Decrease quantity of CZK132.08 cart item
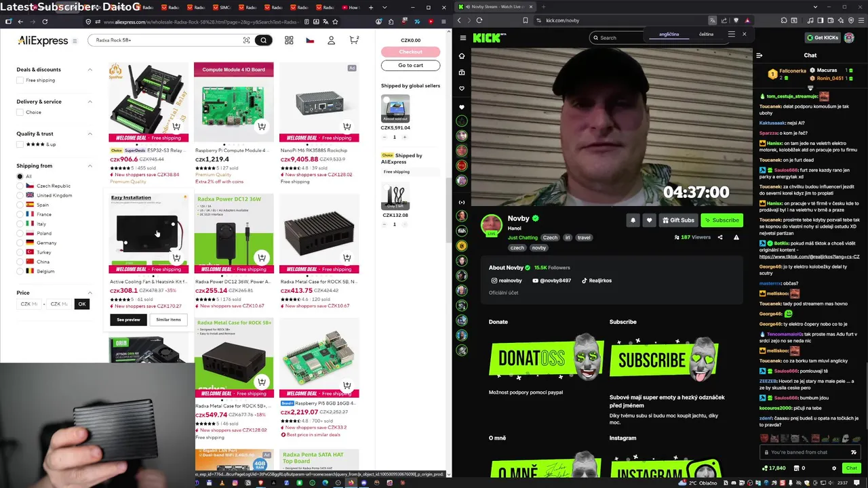 [x=384, y=224]
